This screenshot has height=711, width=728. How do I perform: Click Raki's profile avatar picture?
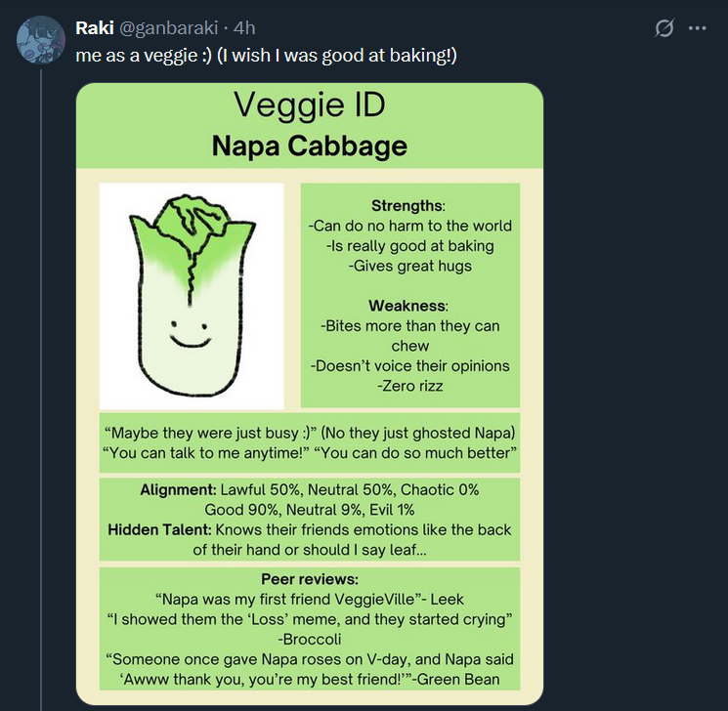coord(39,39)
